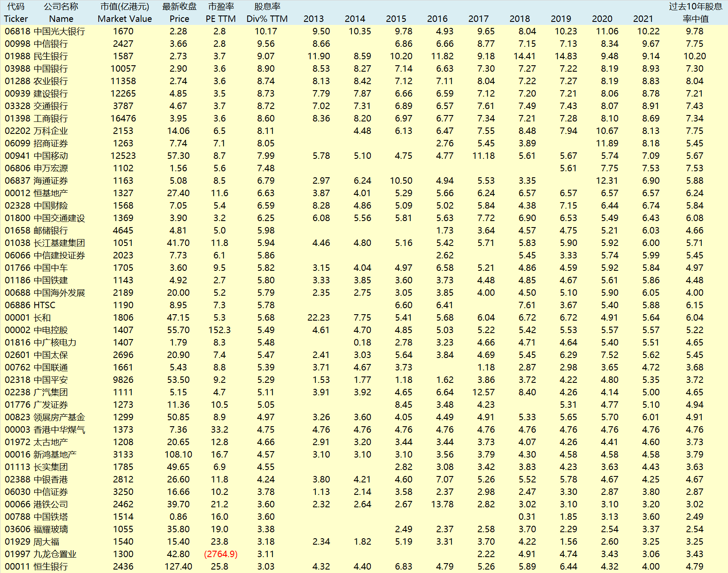Click the 01997 九龙仓置业 cell
This screenshot has height=573, width=728.
coord(40,554)
